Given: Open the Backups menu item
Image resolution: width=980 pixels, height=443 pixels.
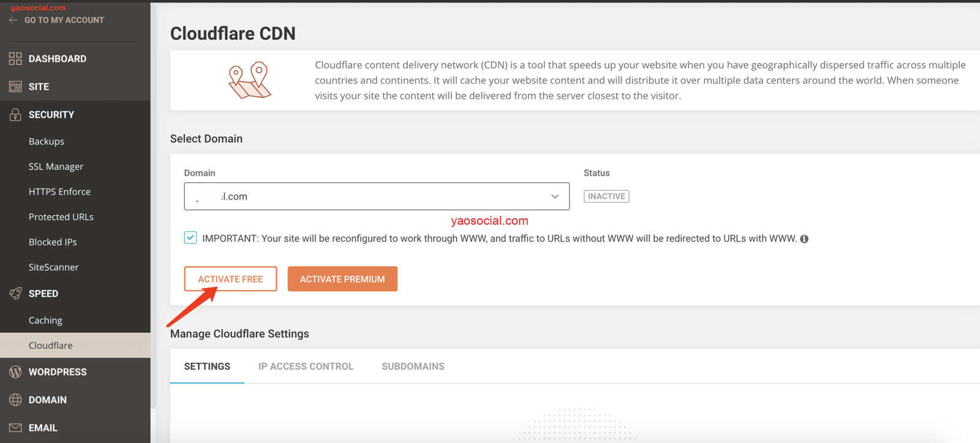Looking at the screenshot, I should point(47,141).
